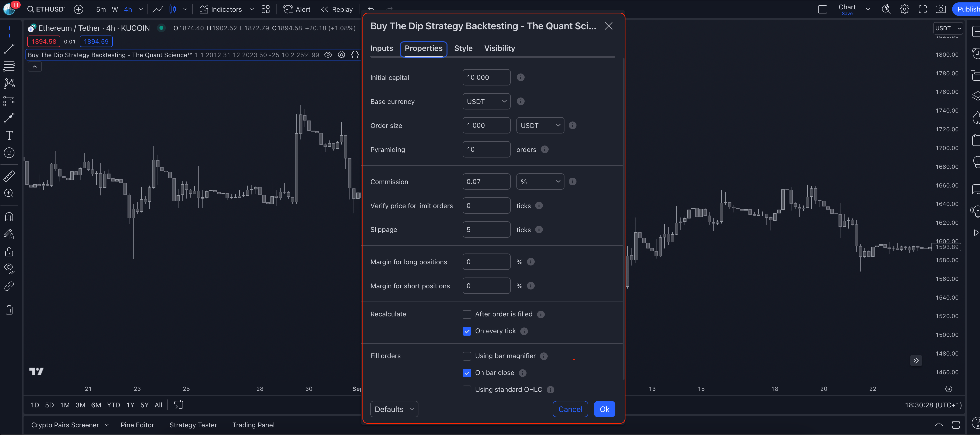The height and width of the screenshot is (435, 980).
Task: Click the trash Remove objects icon
Action: click(x=9, y=310)
